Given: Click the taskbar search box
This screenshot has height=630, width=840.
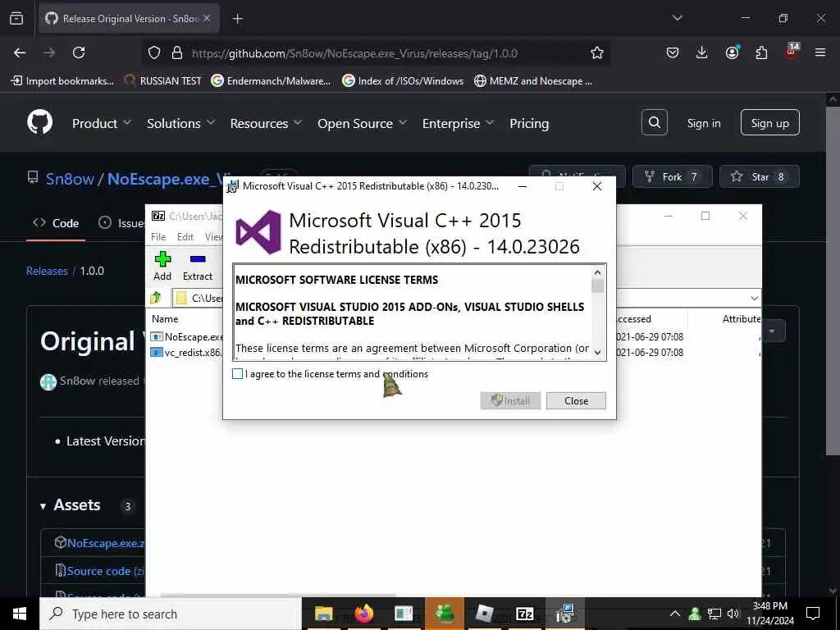Looking at the screenshot, I should click(171, 614).
